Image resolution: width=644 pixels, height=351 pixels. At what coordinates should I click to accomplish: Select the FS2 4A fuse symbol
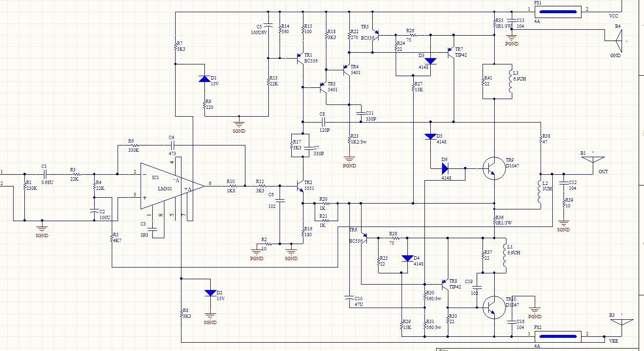click(557, 336)
